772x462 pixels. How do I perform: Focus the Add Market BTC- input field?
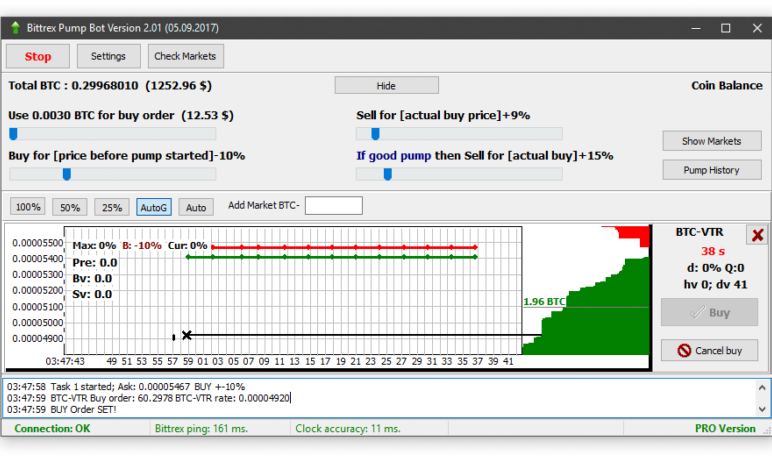[x=334, y=206]
